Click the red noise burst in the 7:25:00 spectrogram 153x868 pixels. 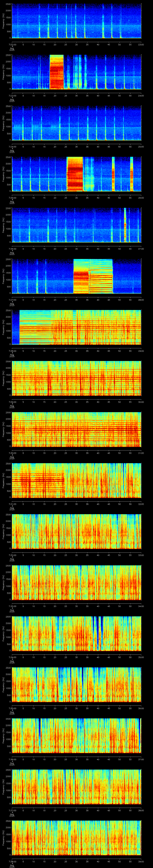pyautogui.click(x=75, y=174)
